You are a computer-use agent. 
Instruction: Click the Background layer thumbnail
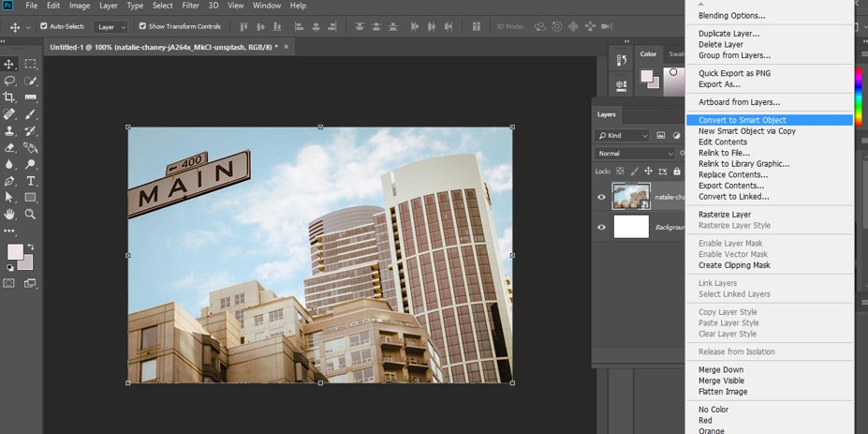pyautogui.click(x=630, y=227)
